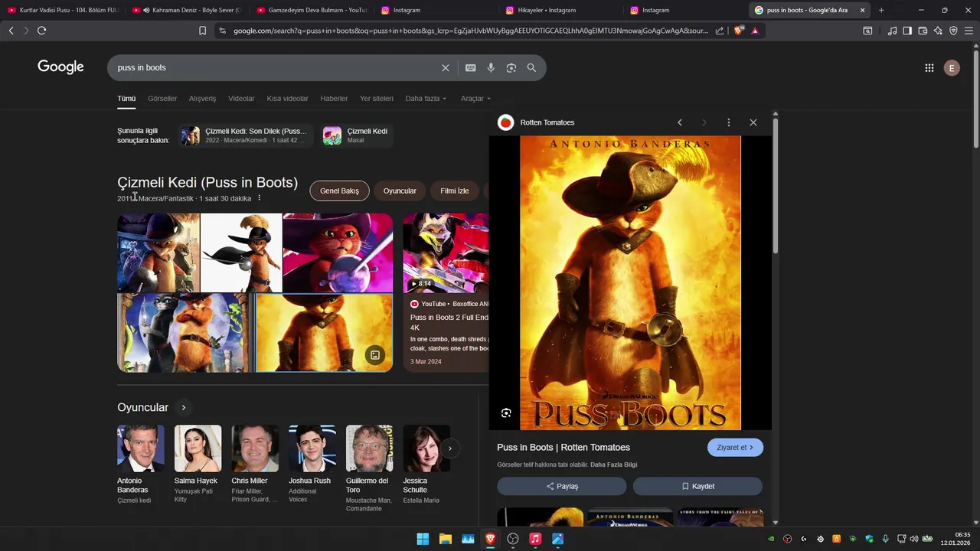Open Brave playlist music note icon
Screen dimensions: 980x551
pos(892,31)
